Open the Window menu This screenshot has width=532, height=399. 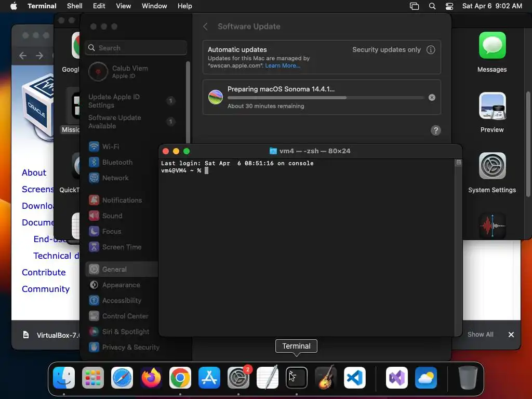pyautogui.click(x=154, y=6)
